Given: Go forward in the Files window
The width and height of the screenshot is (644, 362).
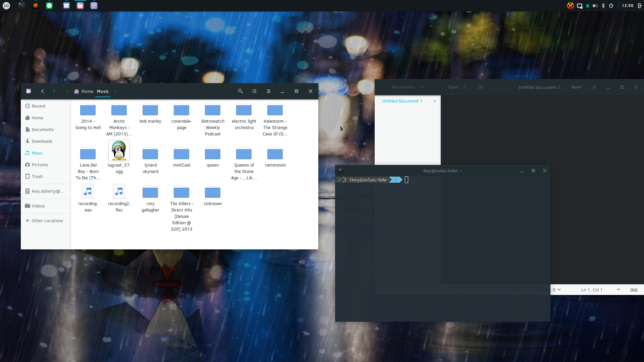Looking at the screenshot, I should [x=54, y=91].
